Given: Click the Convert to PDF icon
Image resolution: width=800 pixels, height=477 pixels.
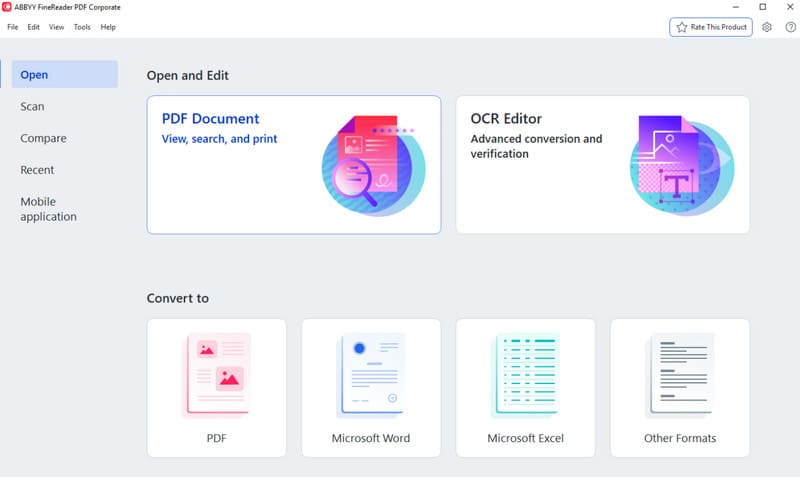Looking at the screenshot, I should [217, 375].
